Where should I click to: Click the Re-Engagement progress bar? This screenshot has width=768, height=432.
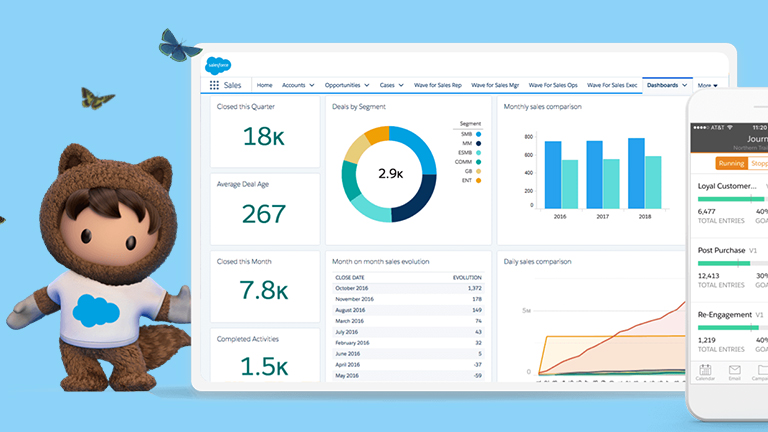pyautogui.click(x=732, y=328)
